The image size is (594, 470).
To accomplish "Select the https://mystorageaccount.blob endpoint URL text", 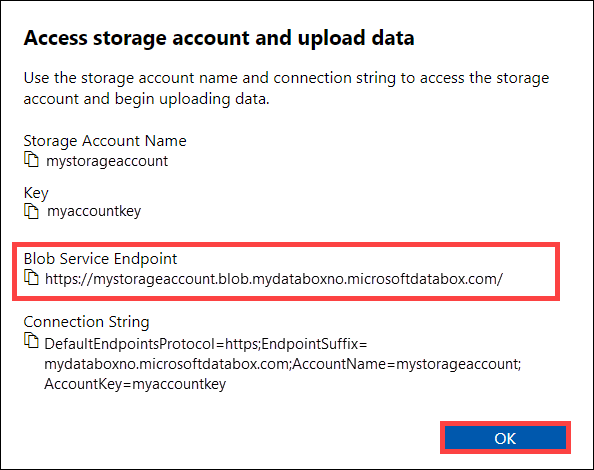I will (274, 279).
